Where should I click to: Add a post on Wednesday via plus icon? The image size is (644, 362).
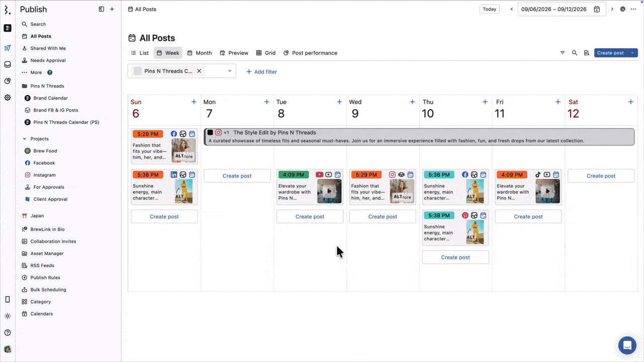(412, 102)
